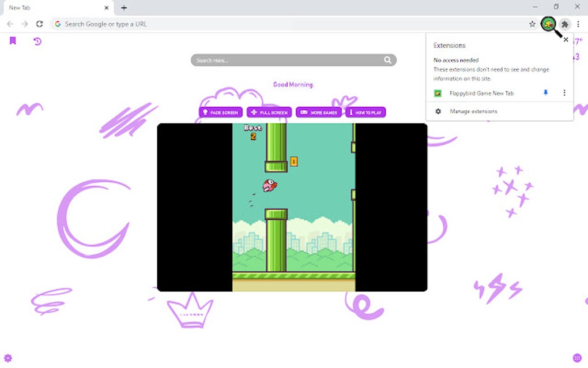Pause the game with the yellow button

(x=293, y=162)
